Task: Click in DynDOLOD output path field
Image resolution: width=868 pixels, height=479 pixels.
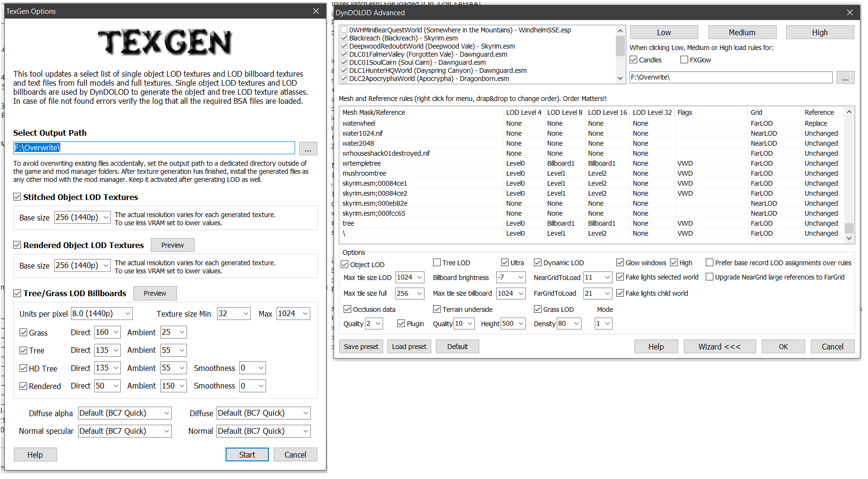Action: coord(731,77)
